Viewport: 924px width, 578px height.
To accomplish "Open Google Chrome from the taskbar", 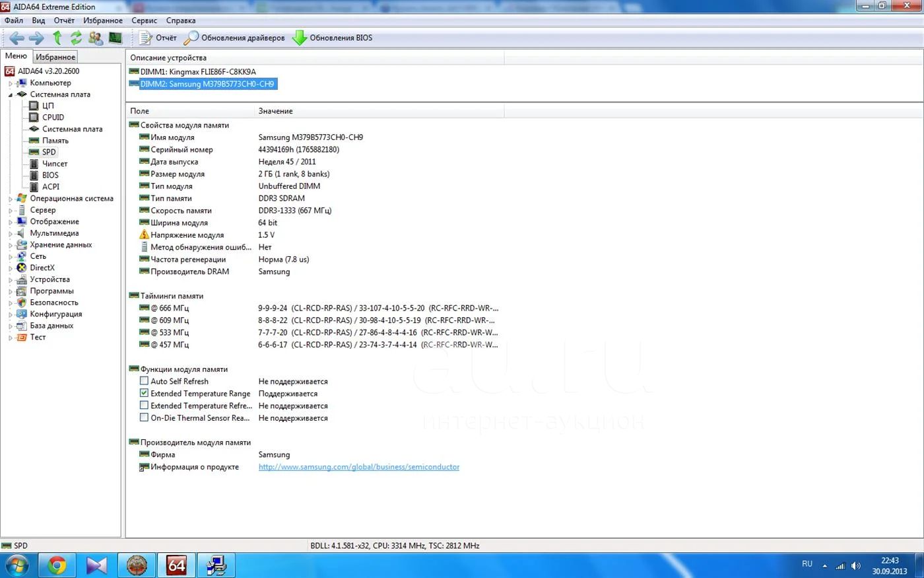I will tap(57, 565).
